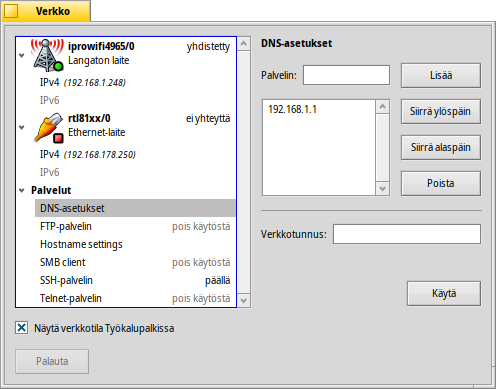Click DNS server list scroll down arrow
The height and width of the screenshot is (389, 496).
(383, 189)
